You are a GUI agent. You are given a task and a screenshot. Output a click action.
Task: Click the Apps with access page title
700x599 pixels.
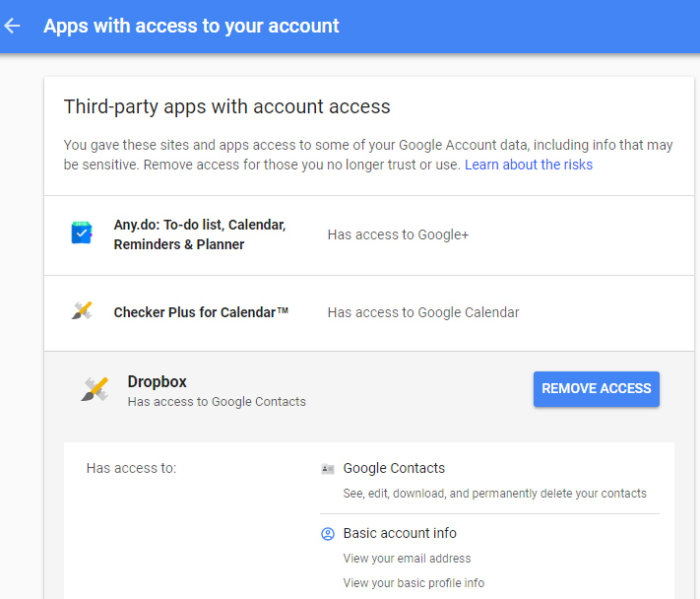tap(191, 26)
